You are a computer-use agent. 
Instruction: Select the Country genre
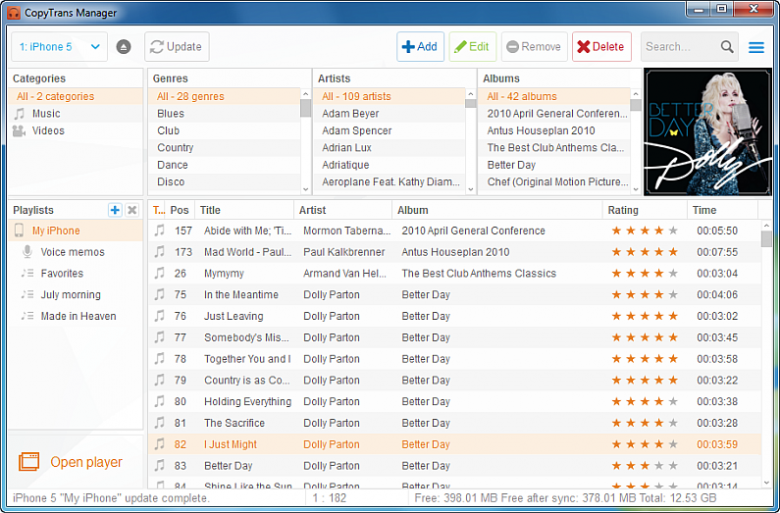point(175,148)
